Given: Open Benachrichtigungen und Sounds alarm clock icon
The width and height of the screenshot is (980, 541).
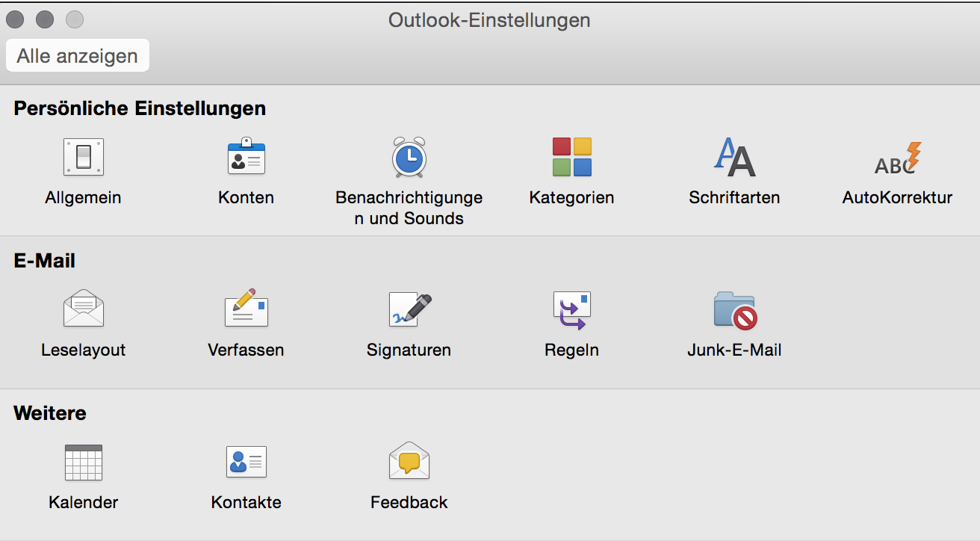Looking at the screenshot, I should point(409,157).
